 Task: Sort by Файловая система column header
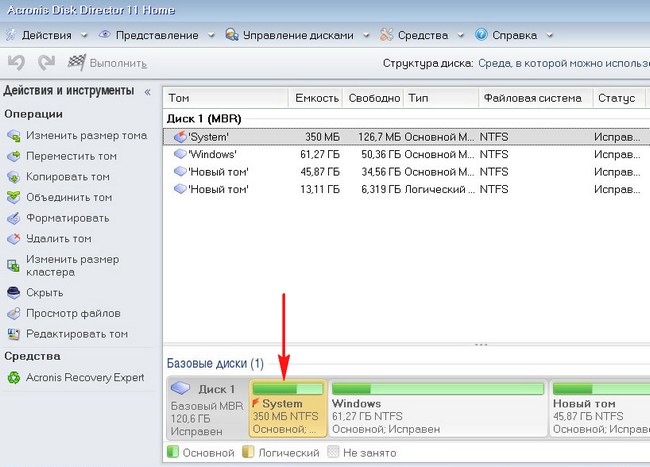[536, 98]
